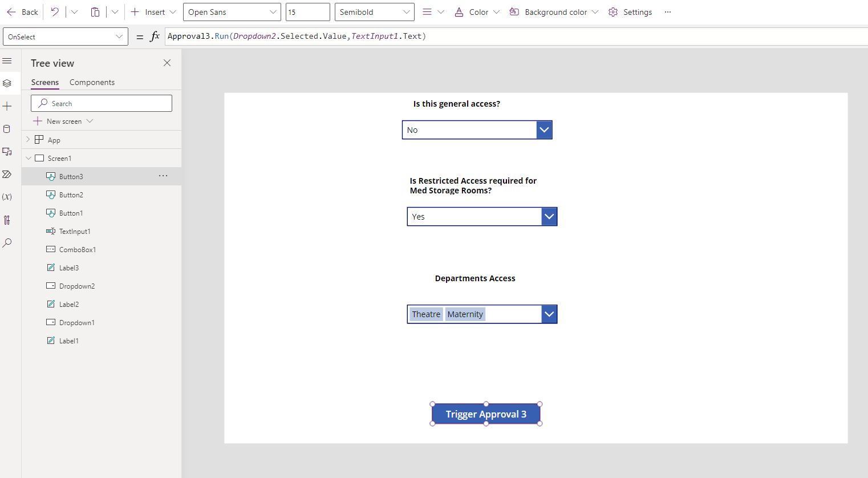The width and height of the screenshot is (868, 478).
Task: Select App in the tree
Action: coord(54,140)
